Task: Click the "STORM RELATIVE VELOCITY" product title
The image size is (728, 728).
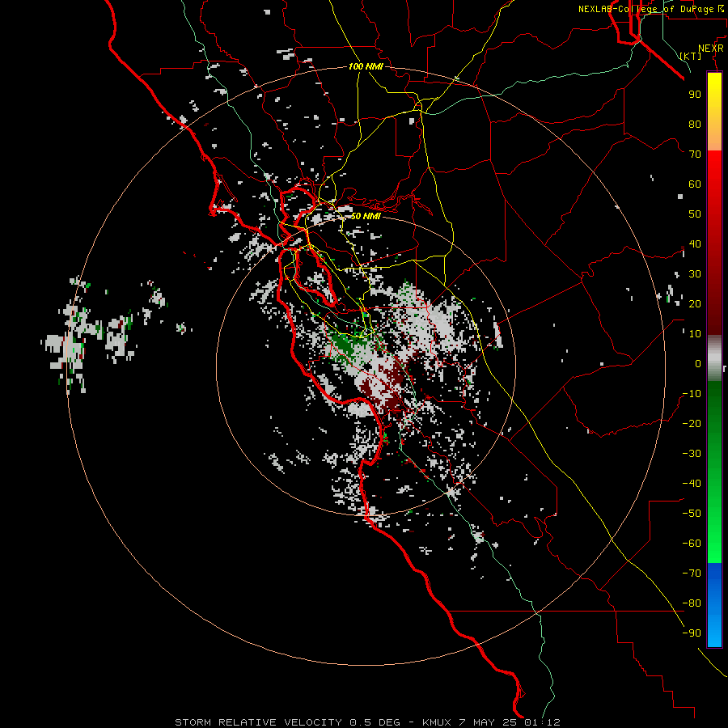Action: click(x=258, y=722)
